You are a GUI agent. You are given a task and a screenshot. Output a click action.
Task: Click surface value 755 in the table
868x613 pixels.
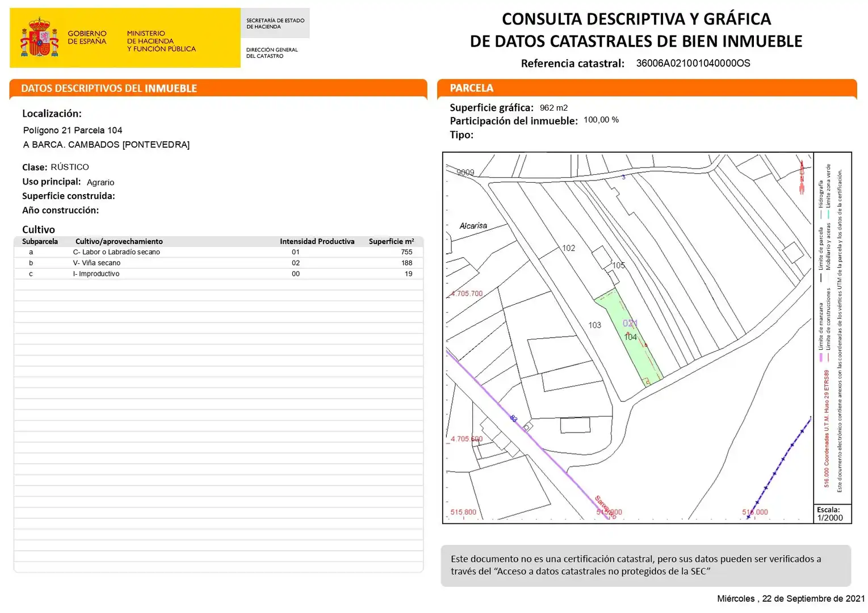[x=406, y=252]
